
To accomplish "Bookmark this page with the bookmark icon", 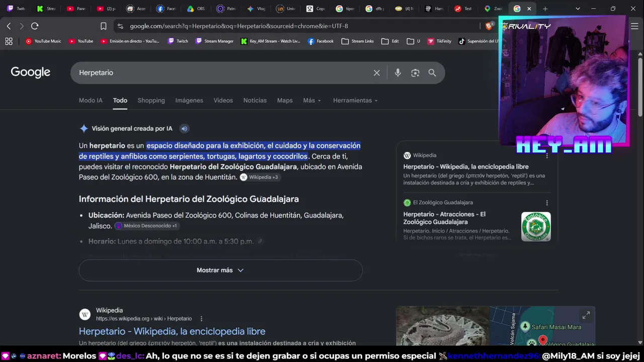I will 103,26.
